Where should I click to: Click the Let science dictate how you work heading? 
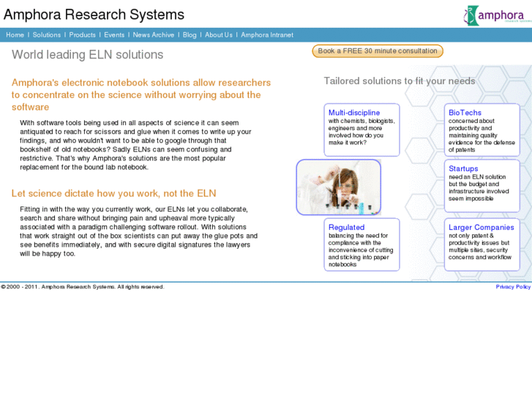(x=113, y=193)
